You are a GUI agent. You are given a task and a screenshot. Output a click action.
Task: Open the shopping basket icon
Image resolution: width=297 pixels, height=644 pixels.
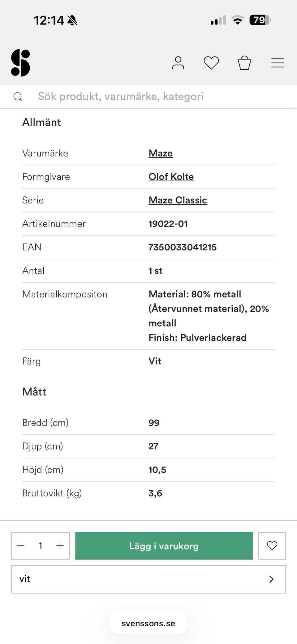(x=244, y=63)
